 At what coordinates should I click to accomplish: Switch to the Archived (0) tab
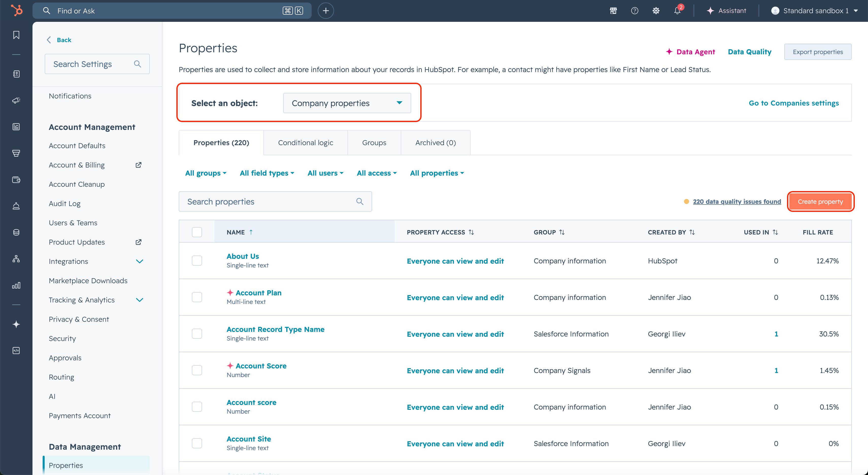coord(435,143)
